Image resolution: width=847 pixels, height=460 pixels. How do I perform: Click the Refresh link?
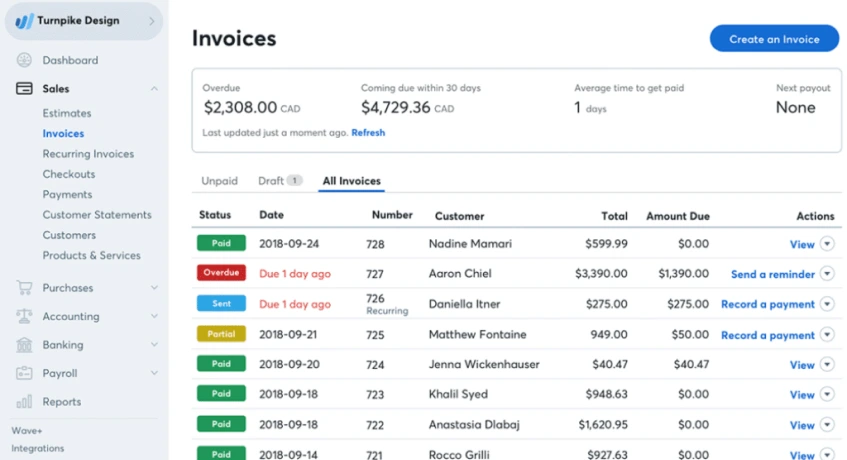tap(368, 133)
